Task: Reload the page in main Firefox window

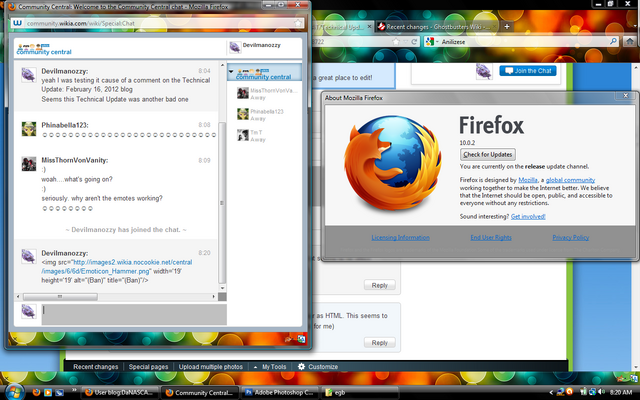Action: pyautogui.click(x=414, y=42)
